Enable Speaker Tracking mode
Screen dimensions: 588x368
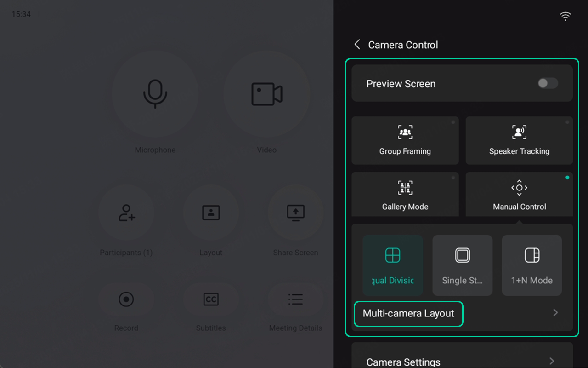(519, 140)
